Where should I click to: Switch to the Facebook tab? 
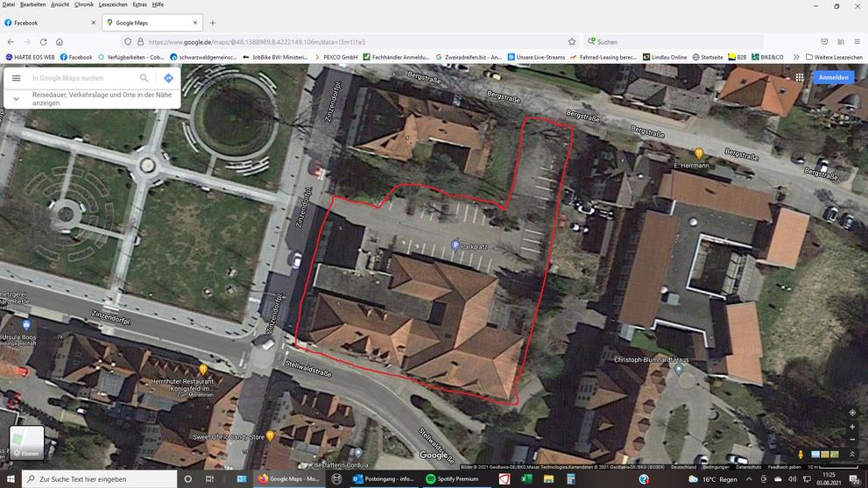(x=48, y=23)
